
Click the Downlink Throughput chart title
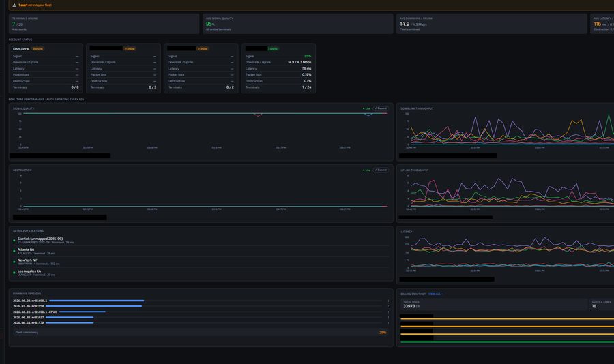pos(417,108)
